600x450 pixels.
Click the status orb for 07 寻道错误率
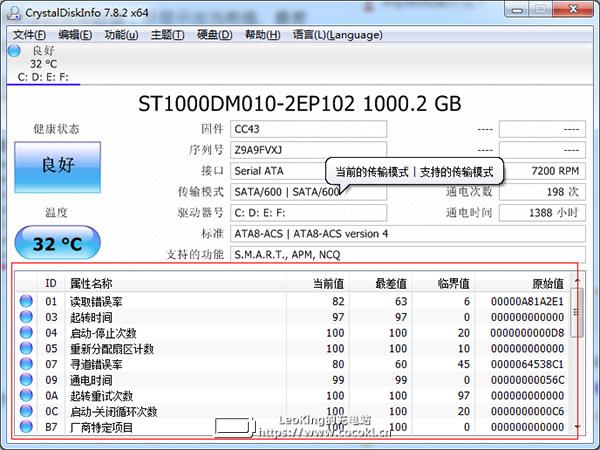[x=26, y=364]
